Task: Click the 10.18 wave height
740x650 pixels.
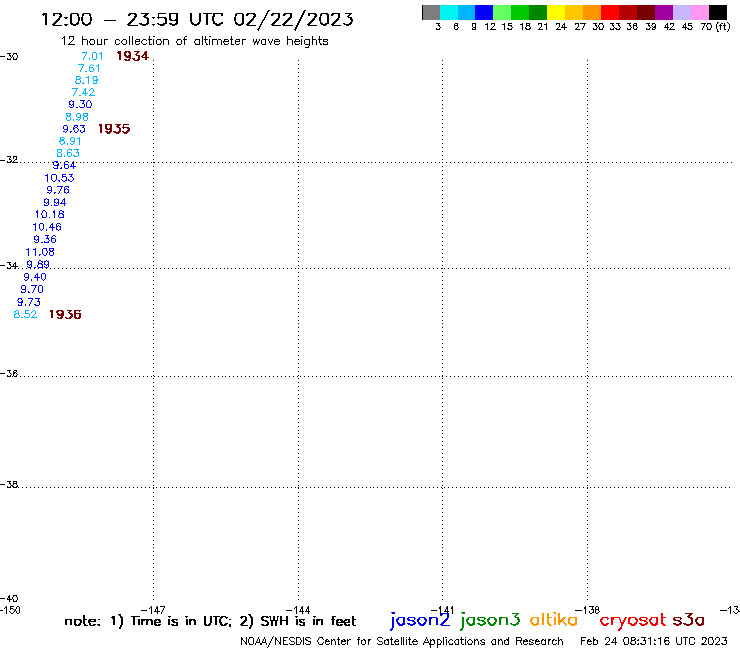Action: (50, 214)
